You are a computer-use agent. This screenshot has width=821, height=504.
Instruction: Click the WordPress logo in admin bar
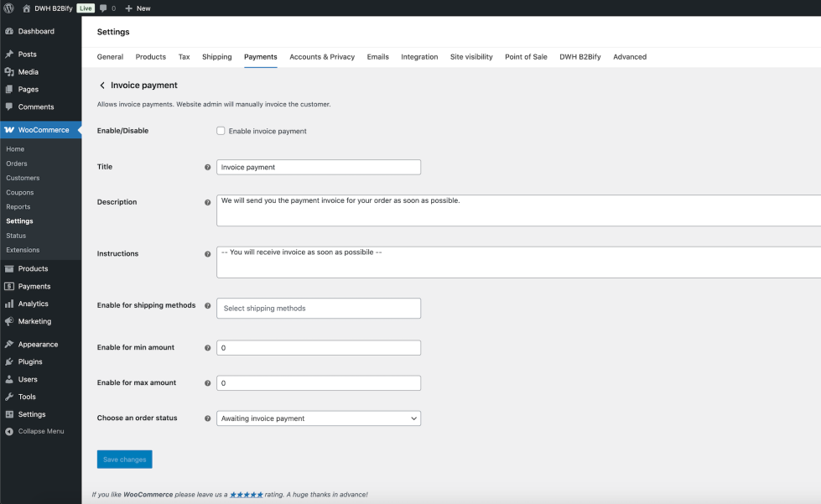(8, 8)
